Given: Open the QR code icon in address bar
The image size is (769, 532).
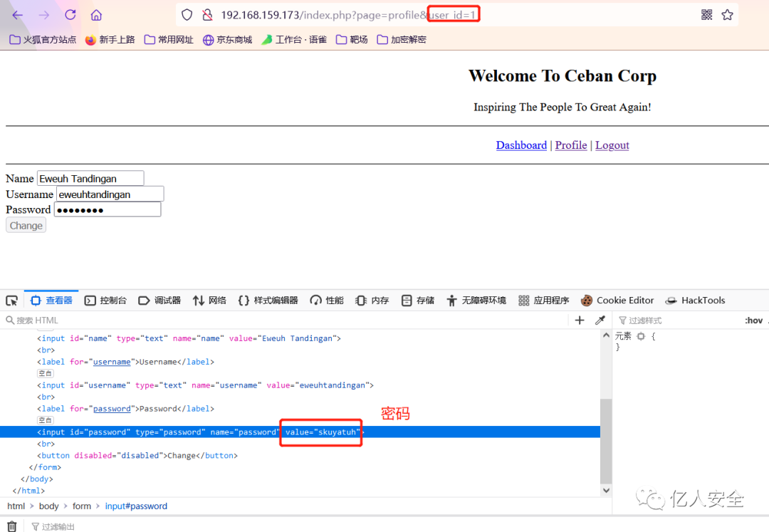Looking at the screenshot, I should pyautogui.click(x=707, y=15).
